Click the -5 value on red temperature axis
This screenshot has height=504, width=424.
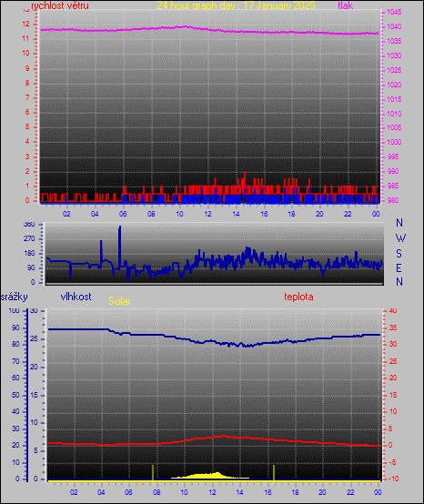pyautogui.click(x=392, y=462)
